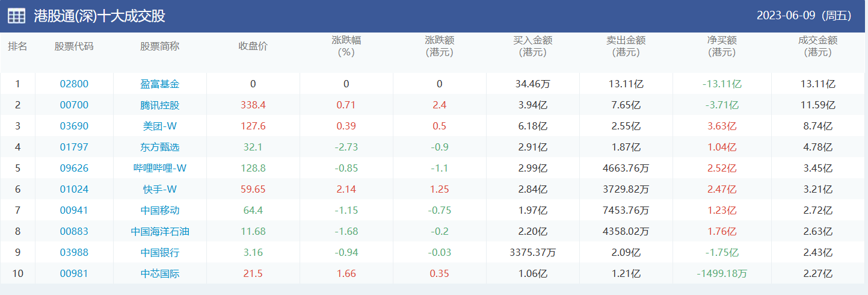Click the 净买额 column header
Viewport: 868px width, 295px height.
coord(722,46)
